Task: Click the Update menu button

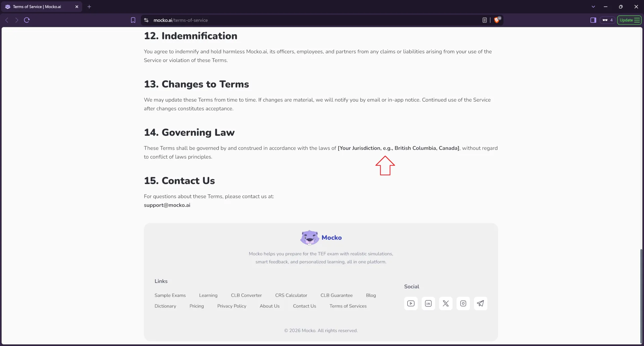Action: 629,20
